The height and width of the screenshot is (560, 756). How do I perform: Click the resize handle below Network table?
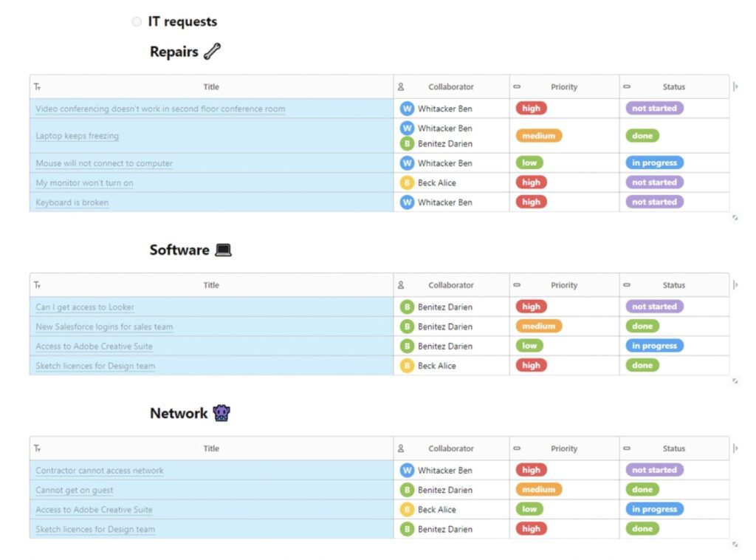tap(735, 544)
